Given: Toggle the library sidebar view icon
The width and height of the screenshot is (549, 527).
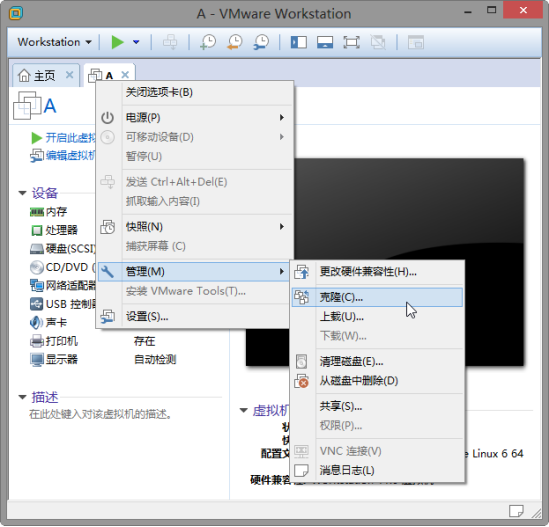Looking at the screenshot, I should (x=299, y=42).
